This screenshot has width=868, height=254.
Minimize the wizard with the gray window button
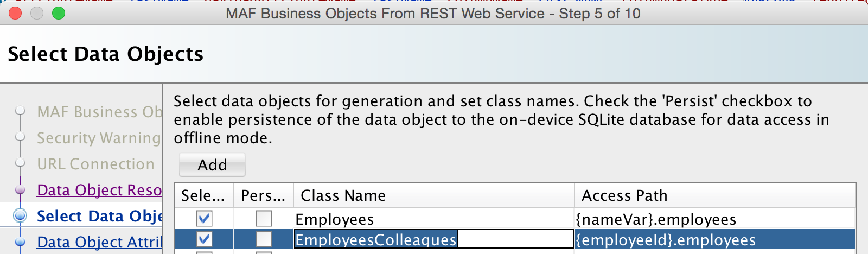point(37,13)
